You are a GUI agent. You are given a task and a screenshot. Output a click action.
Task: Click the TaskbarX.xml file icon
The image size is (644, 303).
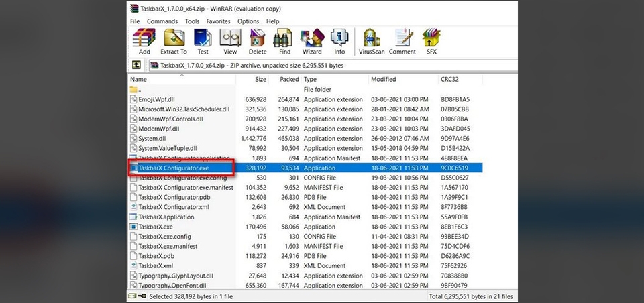[133, 265]
